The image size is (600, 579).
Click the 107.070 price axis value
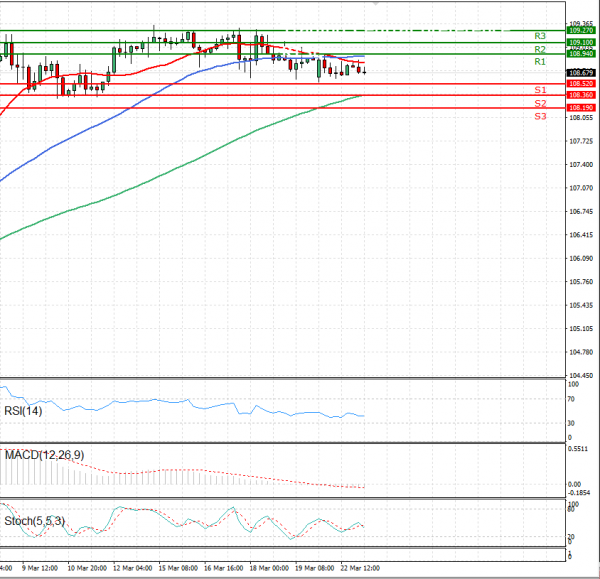coord(579,188)
